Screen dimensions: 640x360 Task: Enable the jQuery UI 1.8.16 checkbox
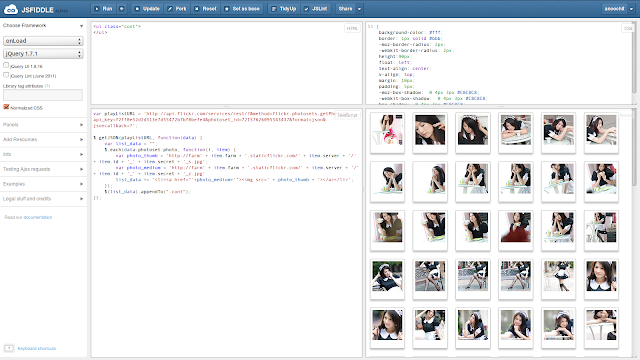(6, 65)
